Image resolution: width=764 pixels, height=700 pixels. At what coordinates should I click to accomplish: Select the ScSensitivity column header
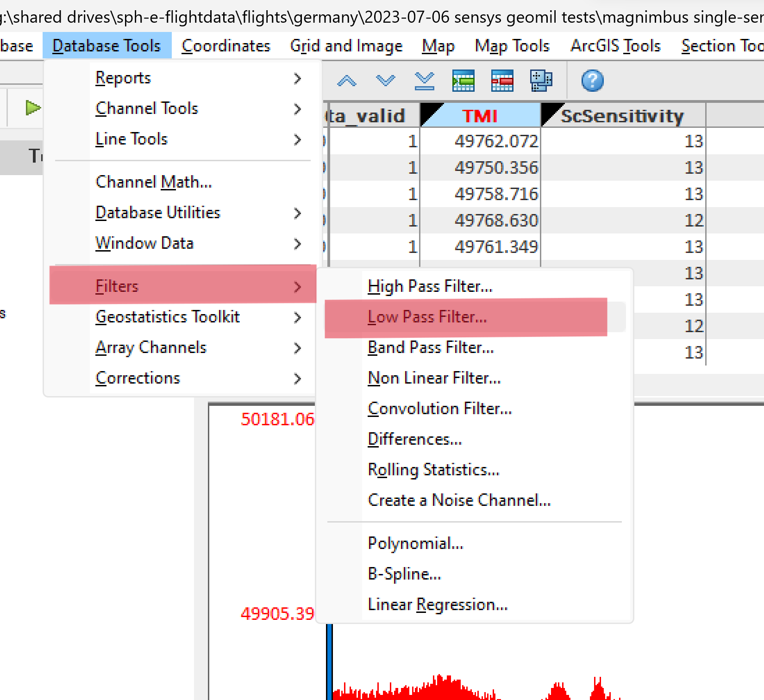click(x=622, y=116)
